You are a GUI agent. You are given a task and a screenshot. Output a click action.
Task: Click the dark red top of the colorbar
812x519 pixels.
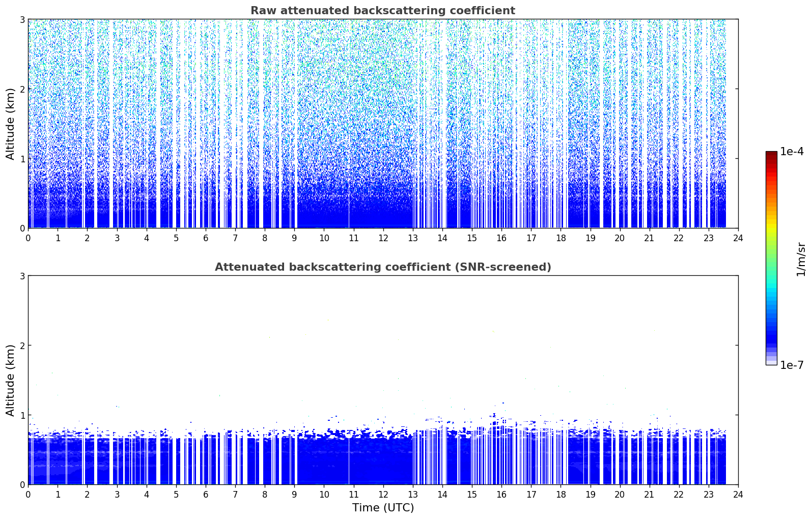[x=771, y=155]
